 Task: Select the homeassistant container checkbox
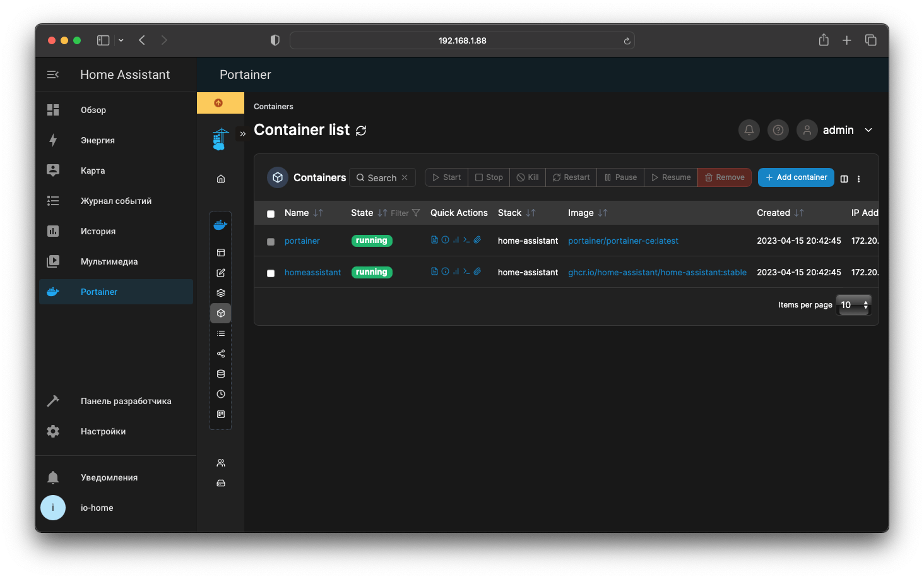(x=271, y=273)
